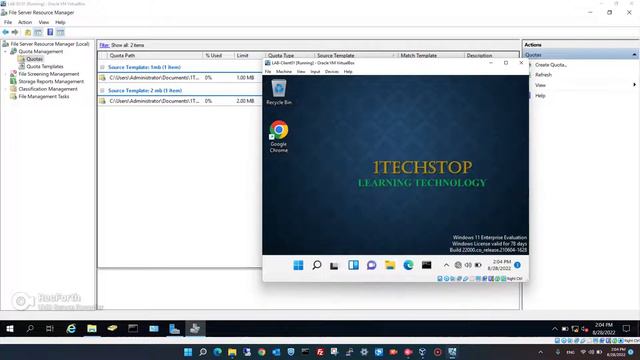Select the Recycle Bin on Windows 11 desktop

tap(279, 92)
